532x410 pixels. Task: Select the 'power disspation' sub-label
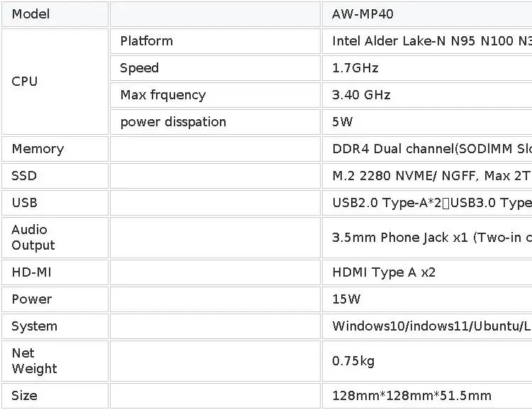(x=173, y=122)
